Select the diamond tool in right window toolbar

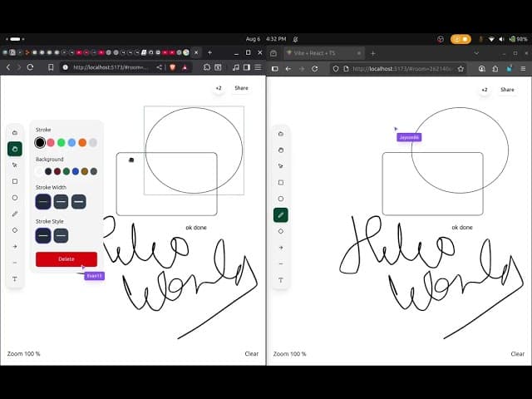coord(281,231)
